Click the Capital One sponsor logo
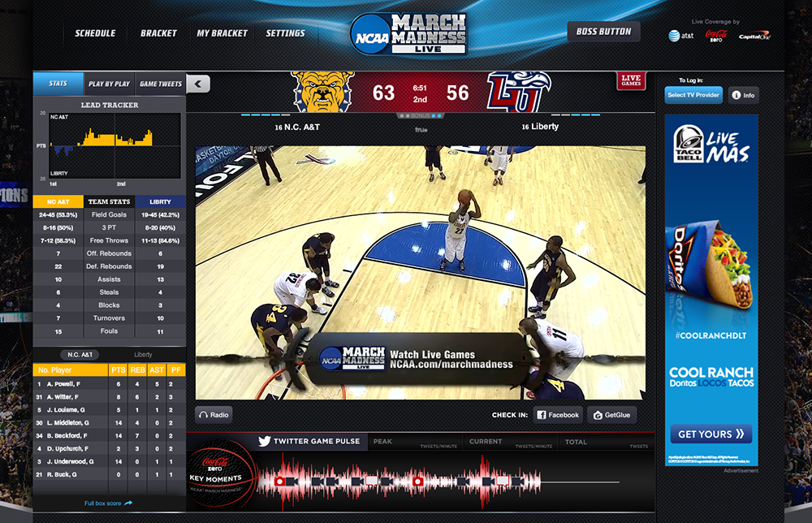The width and height of the screenshot is (812, 523). (754, 37)
